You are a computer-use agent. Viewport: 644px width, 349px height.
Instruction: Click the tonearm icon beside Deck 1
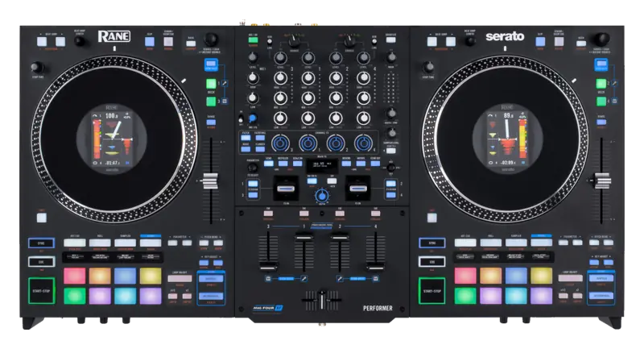click(225, 84)
